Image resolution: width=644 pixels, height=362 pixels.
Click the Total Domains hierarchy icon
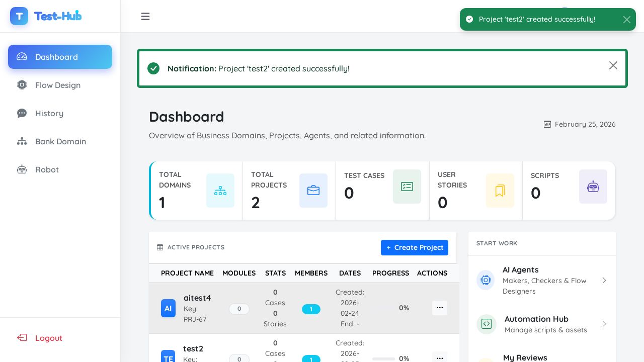[220, 191]
